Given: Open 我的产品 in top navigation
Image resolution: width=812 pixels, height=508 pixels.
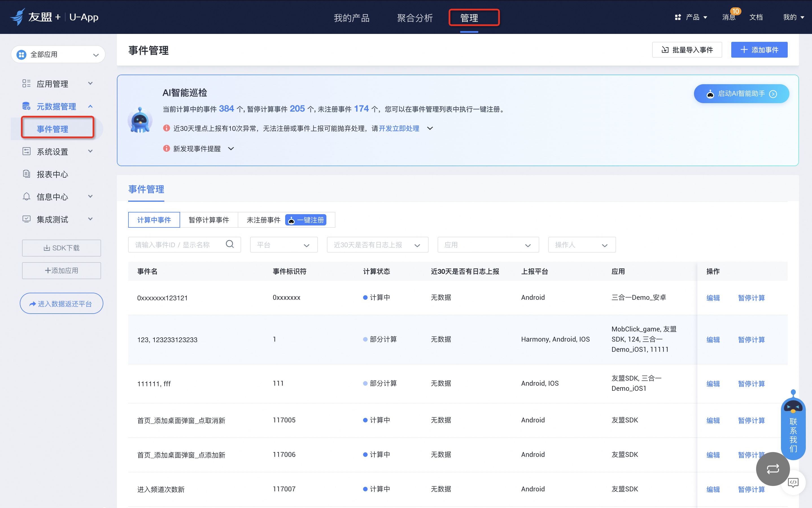Looking at the screenshot, I should [352, 18].
